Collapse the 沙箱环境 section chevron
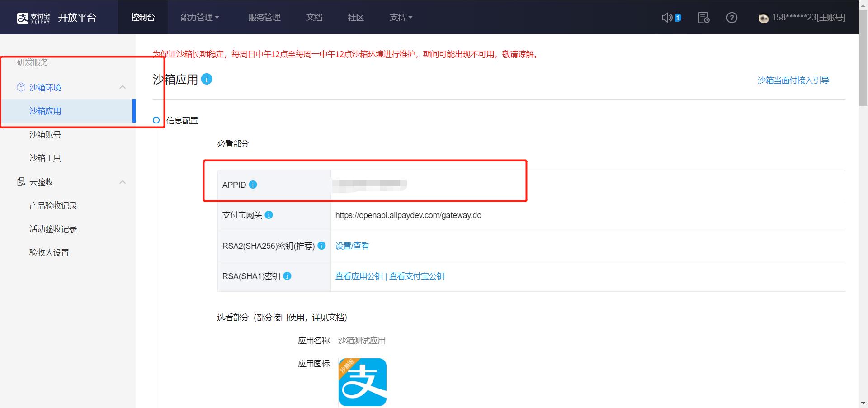This screenshot has height=408, width=868. coord(123,87)
